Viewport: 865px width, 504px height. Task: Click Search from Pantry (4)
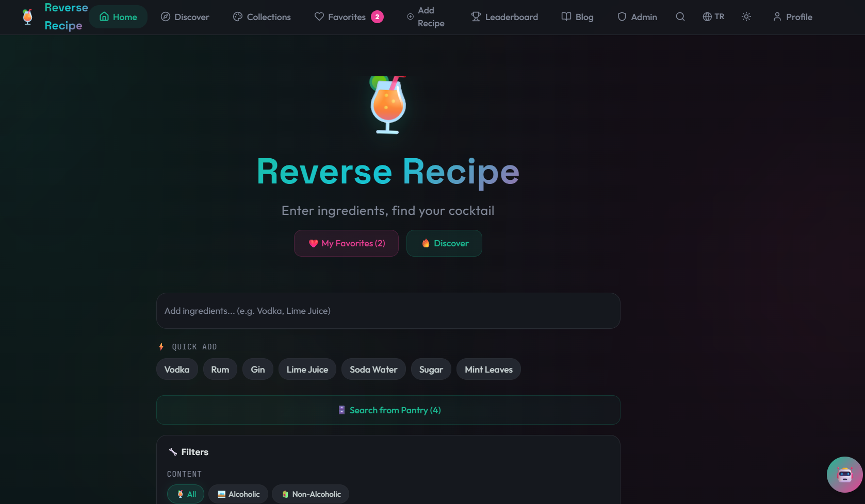coord(388,410)
